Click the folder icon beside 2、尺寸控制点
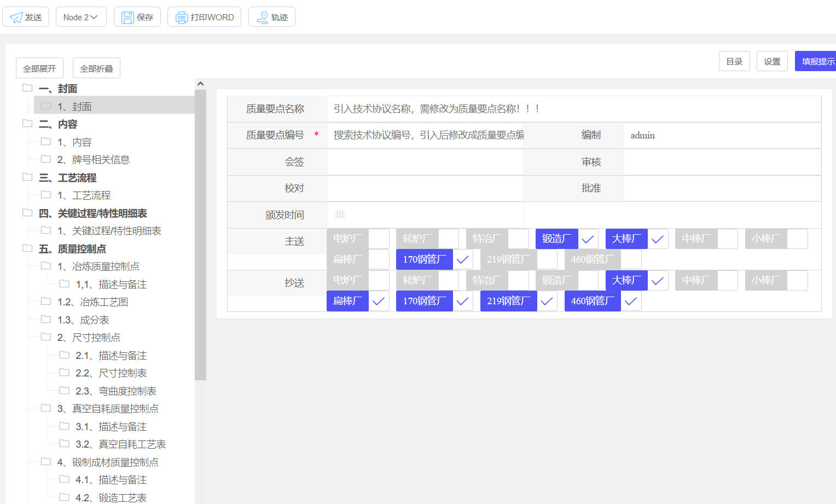The image size is (836, 504). tap(46, 337)
